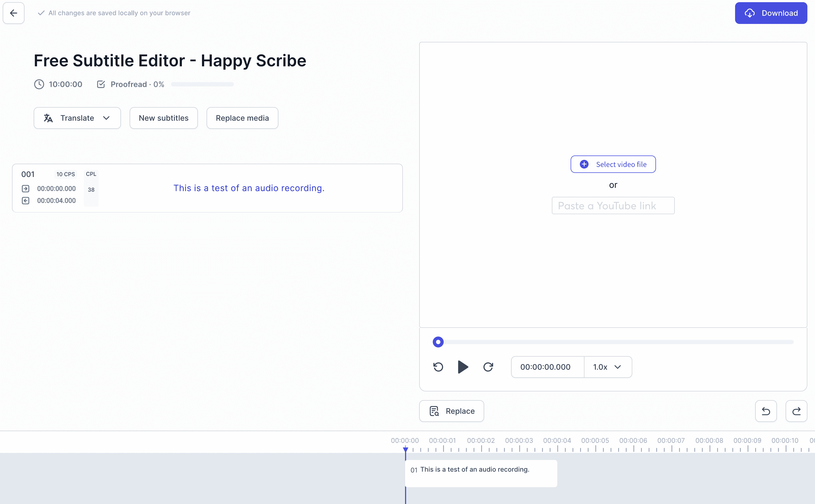815x504 pixels.
Task: Click the Paste a YouTube link field
Action: click(x=613, y=206)
